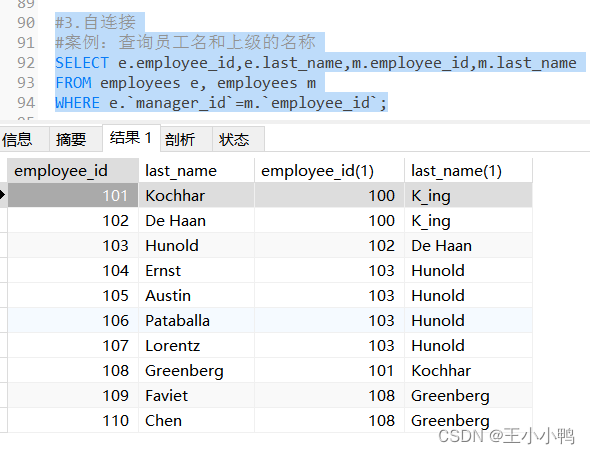590x454 pixels.
Task: Click line number 92 in the gutter
Action: point(26,63)
